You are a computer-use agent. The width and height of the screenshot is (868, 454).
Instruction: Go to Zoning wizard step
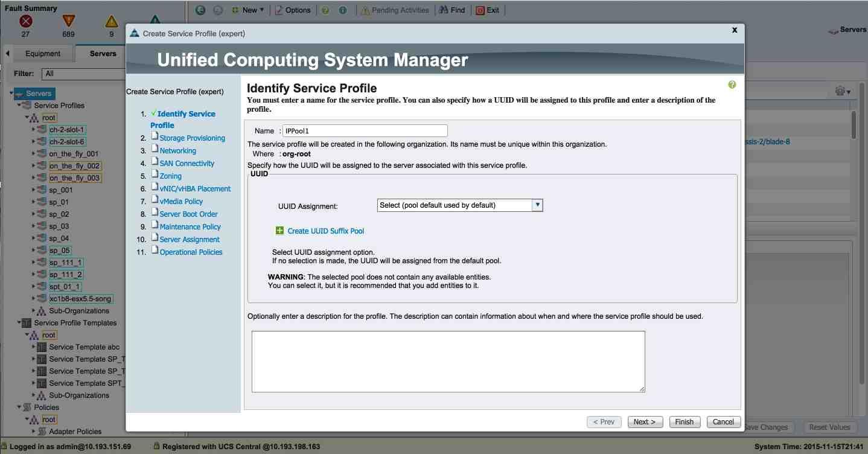(x=170, y=176)
